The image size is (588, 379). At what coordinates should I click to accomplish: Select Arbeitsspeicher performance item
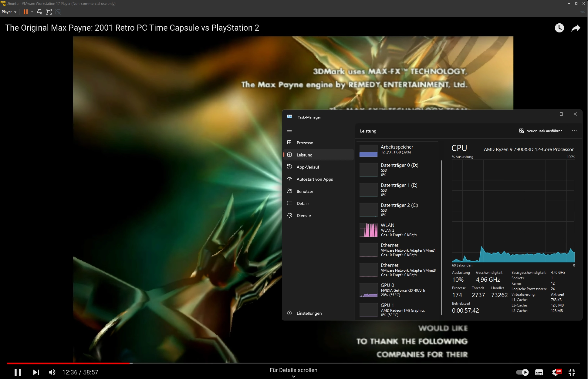click(398, 150)
